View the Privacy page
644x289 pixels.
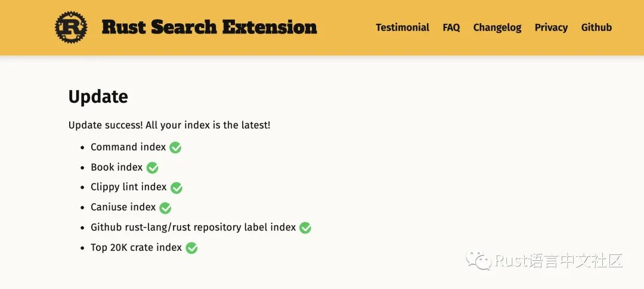coord(551,27)
